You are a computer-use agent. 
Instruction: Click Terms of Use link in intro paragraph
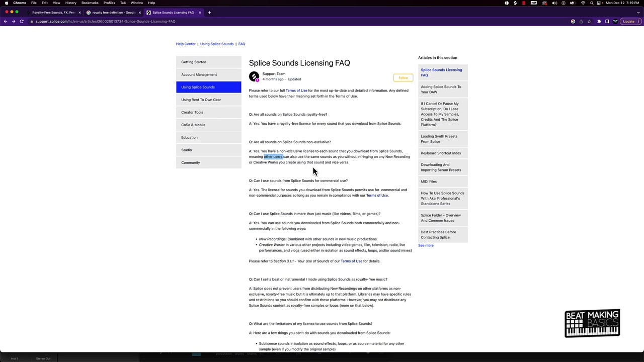pyautogui.click(x=296, y=90)
